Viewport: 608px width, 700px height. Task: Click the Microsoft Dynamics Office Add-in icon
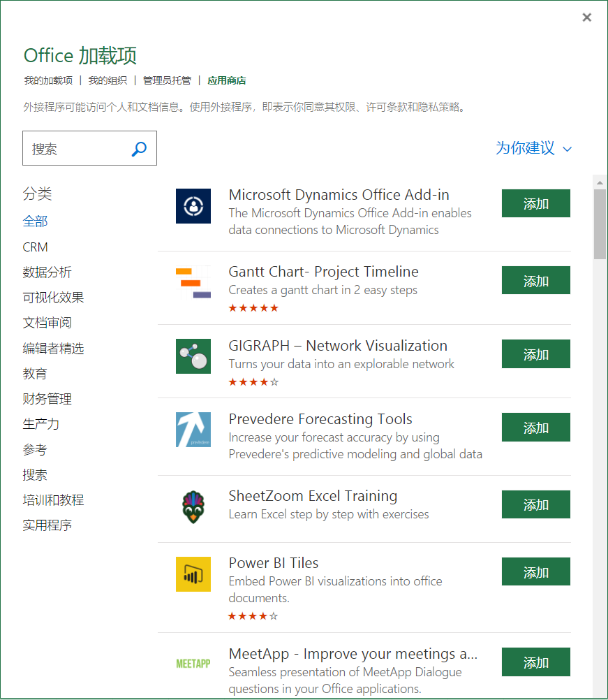(x=193, y=206)
